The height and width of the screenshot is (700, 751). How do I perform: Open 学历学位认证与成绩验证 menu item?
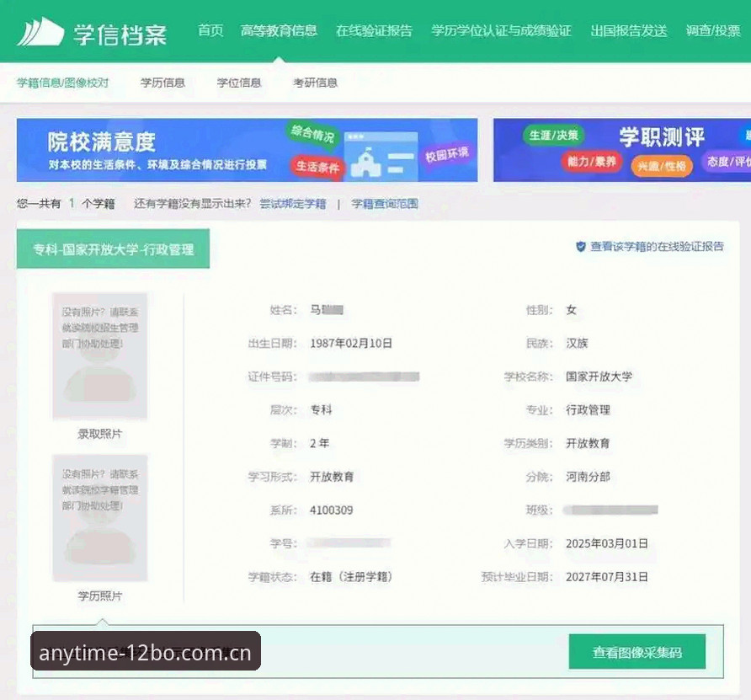(x=501, y=30)
